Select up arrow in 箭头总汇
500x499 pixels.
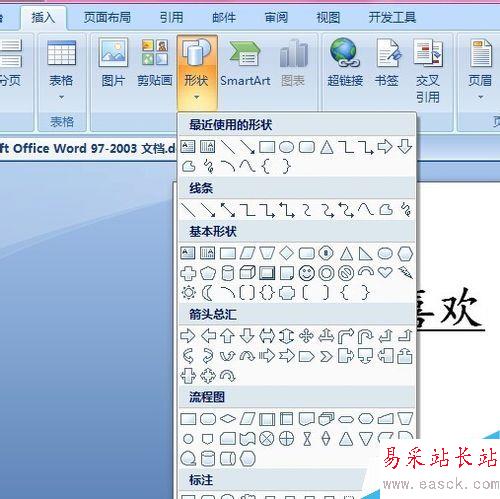[228, 336]
